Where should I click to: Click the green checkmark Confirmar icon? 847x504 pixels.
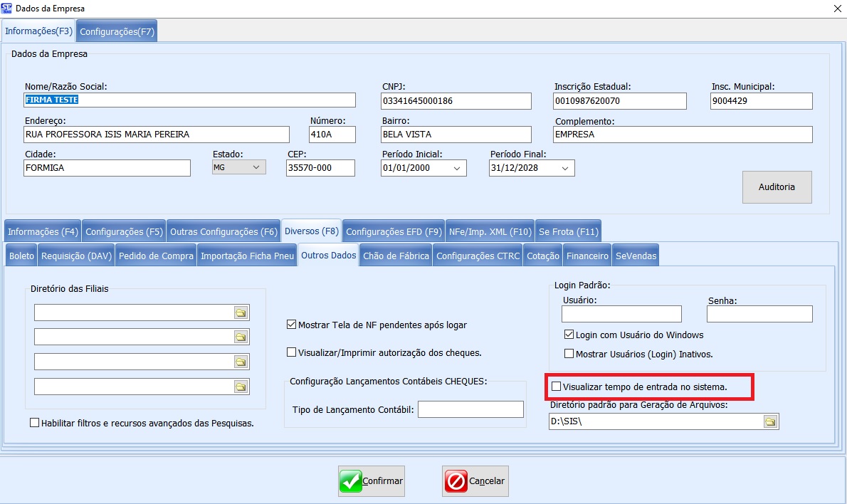coord(351,481)
